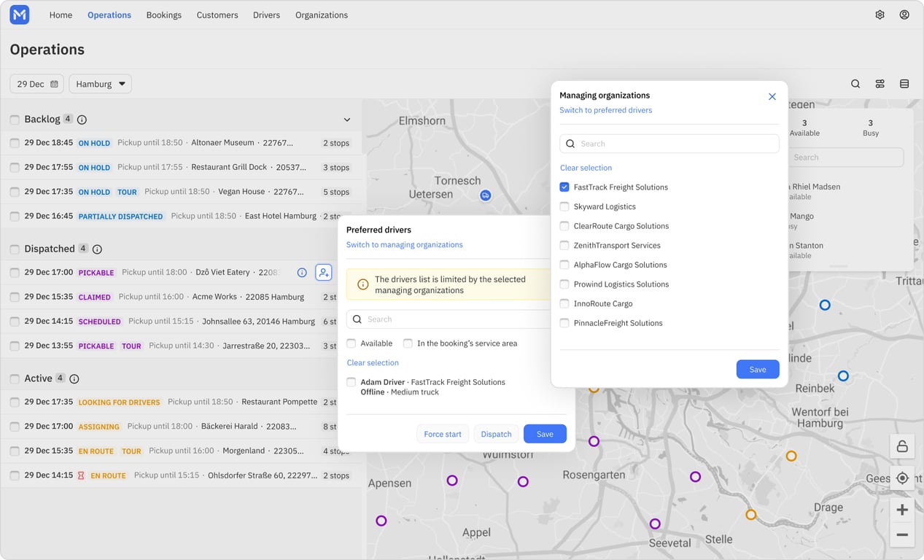The height and width of the screenshot is (560, 924).
Task: Enable the Available drivers filter
Action: [352, 343]
